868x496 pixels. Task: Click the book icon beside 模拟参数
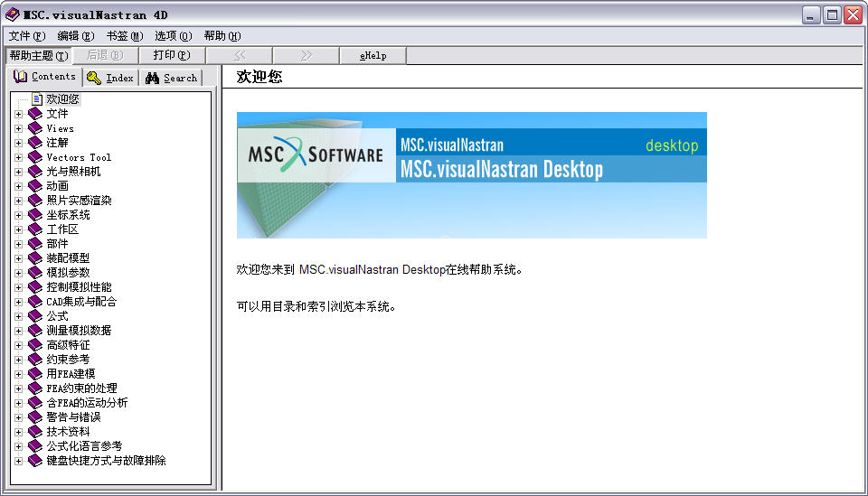pos(35,273)
